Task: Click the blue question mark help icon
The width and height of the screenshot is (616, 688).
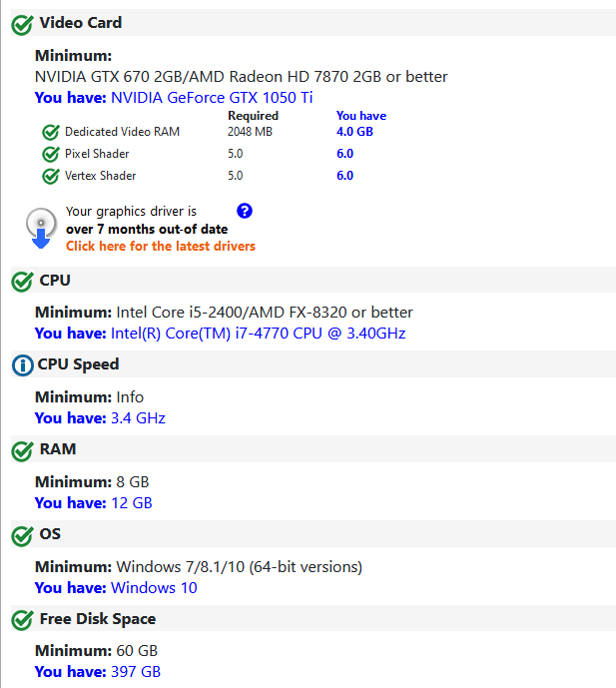Action: pyautogui.click(x=245, y=211)
